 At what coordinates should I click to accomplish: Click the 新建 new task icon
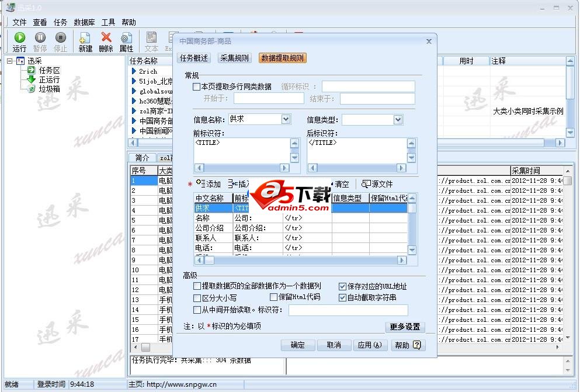85,38
